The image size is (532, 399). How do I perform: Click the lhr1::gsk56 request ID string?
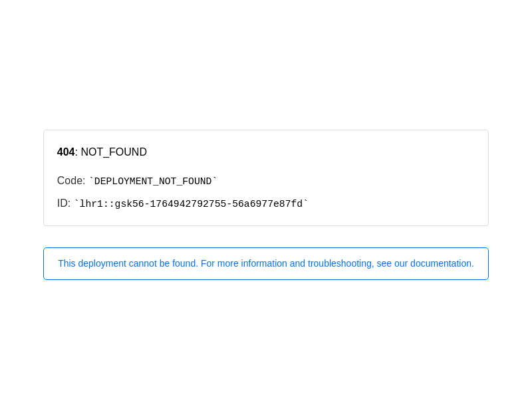[x=191, y=204]
